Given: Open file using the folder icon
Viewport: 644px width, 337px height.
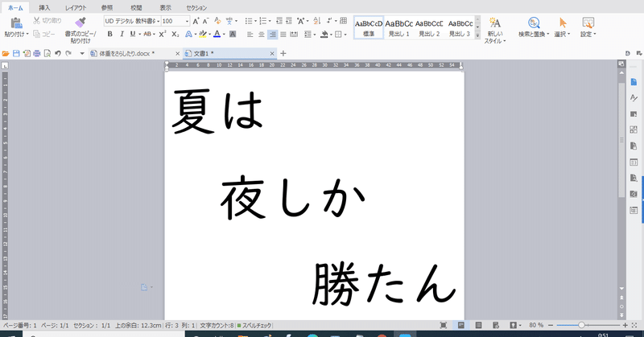Looking at the screenshot, I should [x=6, y=53].
